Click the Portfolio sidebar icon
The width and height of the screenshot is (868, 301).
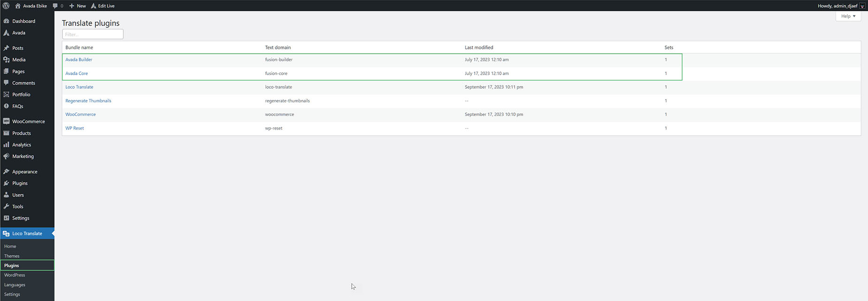click(6, 94)
